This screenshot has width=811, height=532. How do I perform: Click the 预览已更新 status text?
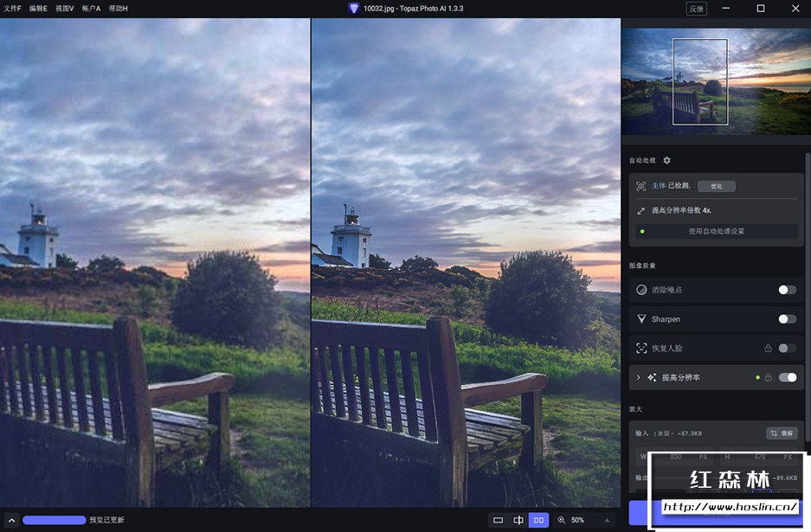[106, 520]
